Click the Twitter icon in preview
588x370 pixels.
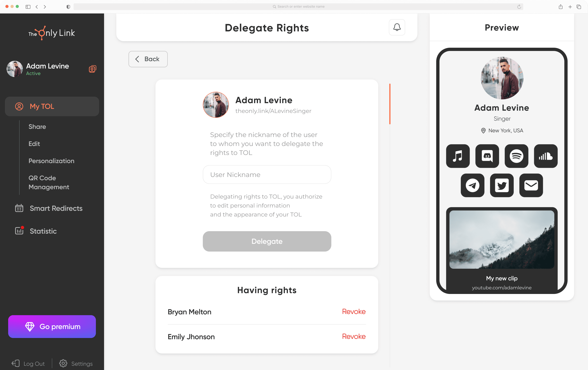501,185
